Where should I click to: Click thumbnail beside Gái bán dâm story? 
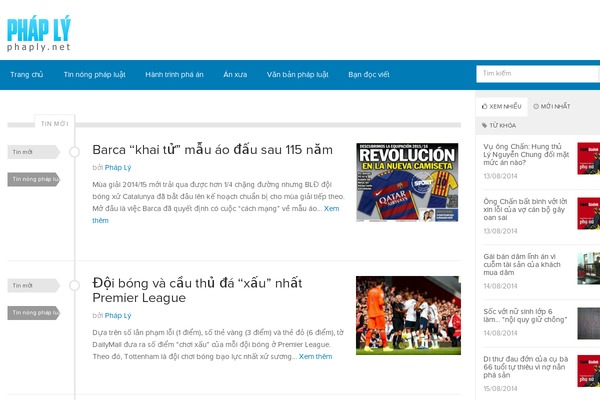(x=589, y=268)
